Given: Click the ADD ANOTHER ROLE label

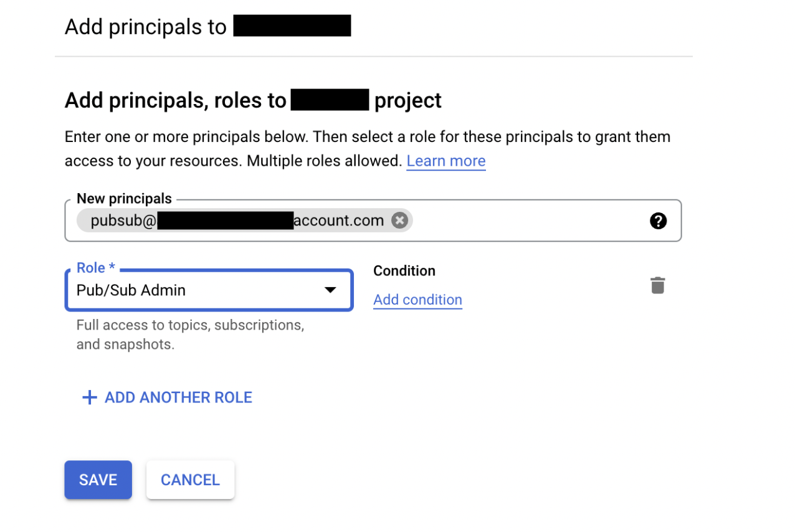Looking at the screenshot, I should pos(178,397).
